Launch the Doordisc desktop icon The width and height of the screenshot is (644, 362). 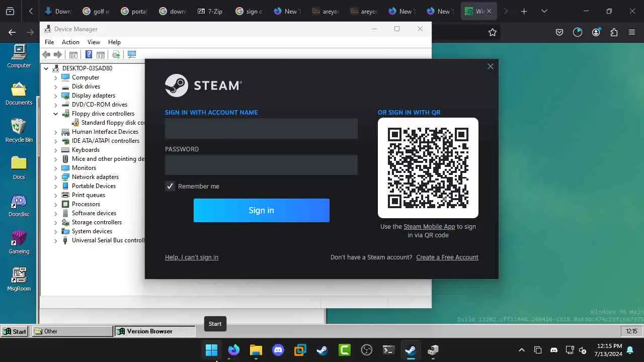pyautogui.click(x=19, y=205)
